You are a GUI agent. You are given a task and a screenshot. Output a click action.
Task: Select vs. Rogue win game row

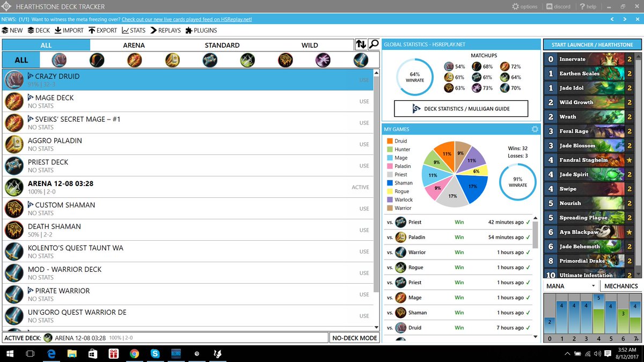tap(458, 267)
